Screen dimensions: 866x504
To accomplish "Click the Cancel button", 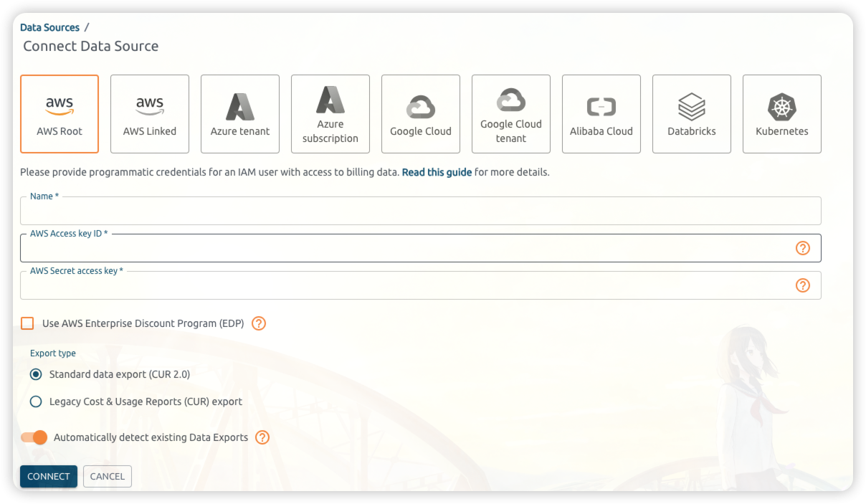I will pos(108,476).
